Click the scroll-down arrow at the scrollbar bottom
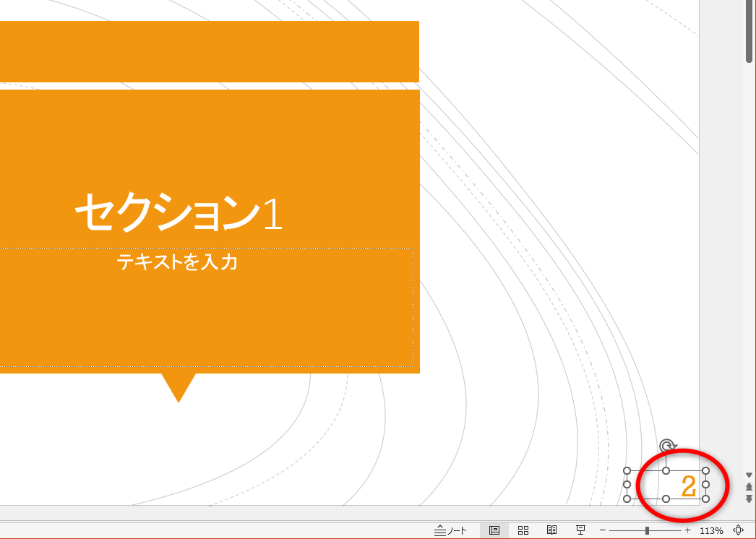The height and width of the screenshot is (539, 756). (x=749, y=475)
